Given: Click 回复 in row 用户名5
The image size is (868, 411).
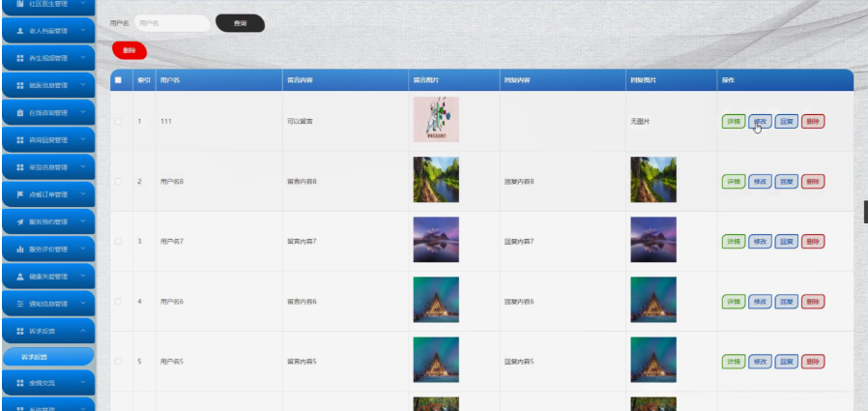Looking at the screenshot, I should (x=786, y=362).
